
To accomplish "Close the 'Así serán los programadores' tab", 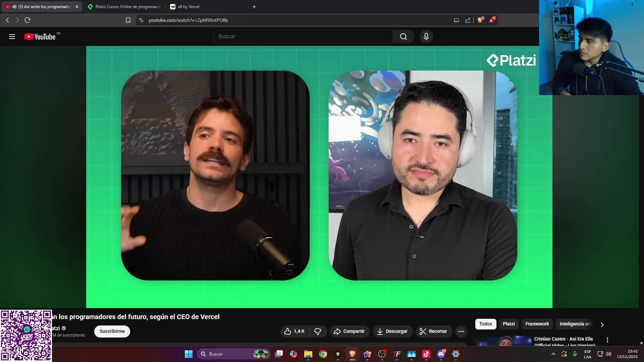I will [77, 7].
